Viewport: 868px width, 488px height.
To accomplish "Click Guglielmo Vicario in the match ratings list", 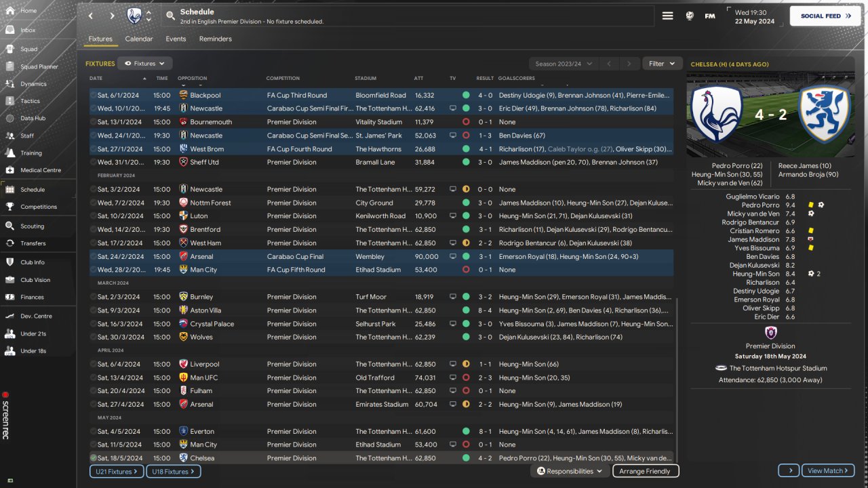I will tap(753, 197).
